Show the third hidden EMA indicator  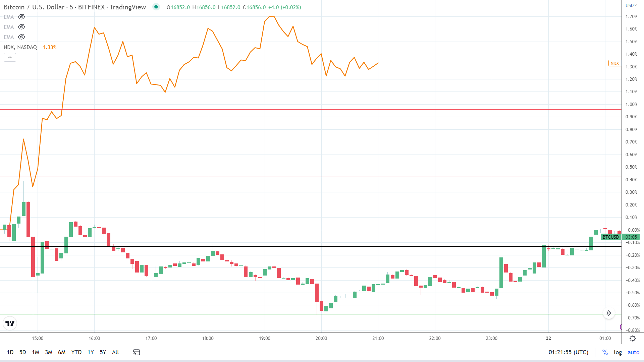(x=21, y=37)
